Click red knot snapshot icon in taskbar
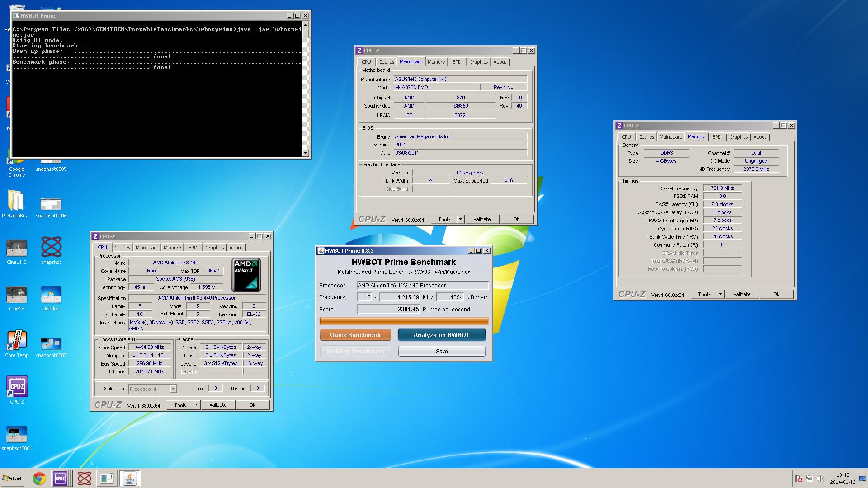The image size is (868, 488). click(x=85, y=479)
